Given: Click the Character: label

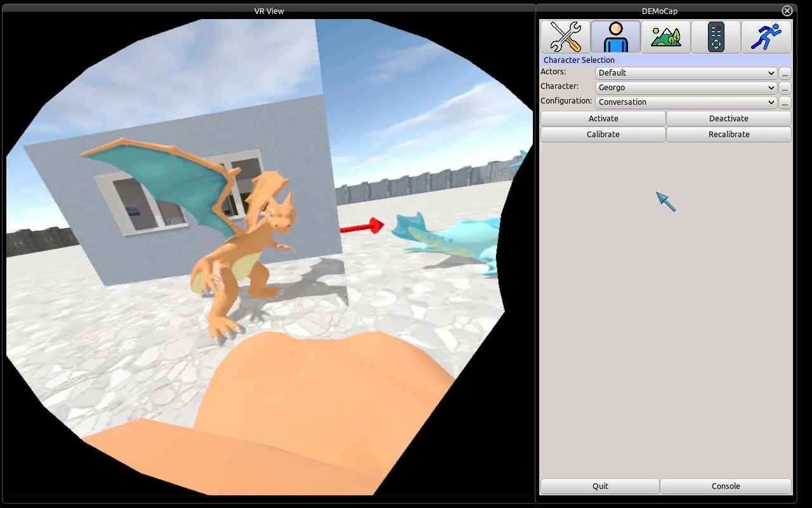Looking at the screenshot, I should click(x=560, y=86).
